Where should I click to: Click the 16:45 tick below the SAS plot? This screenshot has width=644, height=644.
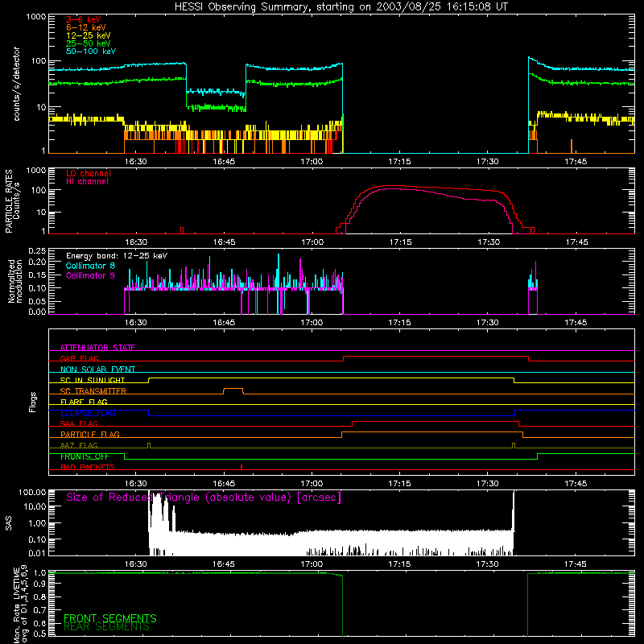click(224, 564)
